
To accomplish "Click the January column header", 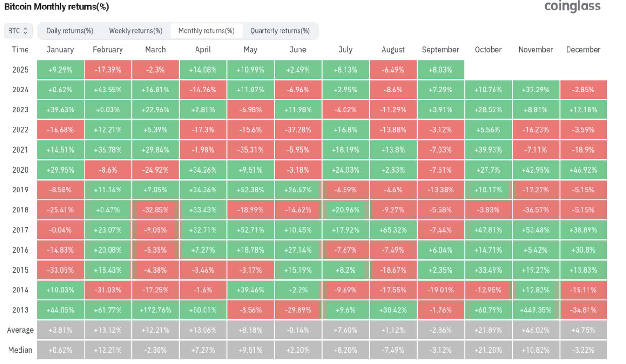I will point(60,49).
